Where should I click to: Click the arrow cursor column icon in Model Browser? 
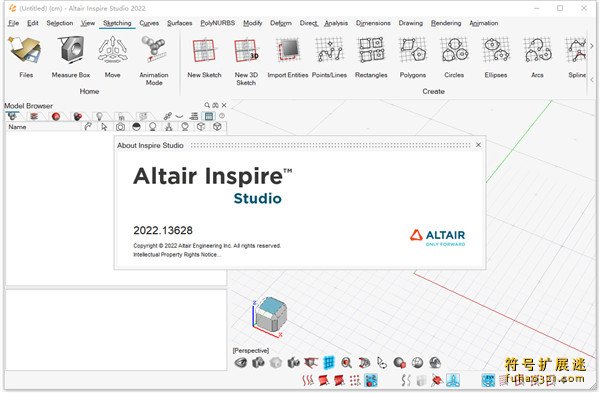pyautogui.click(x=104, y=127)
